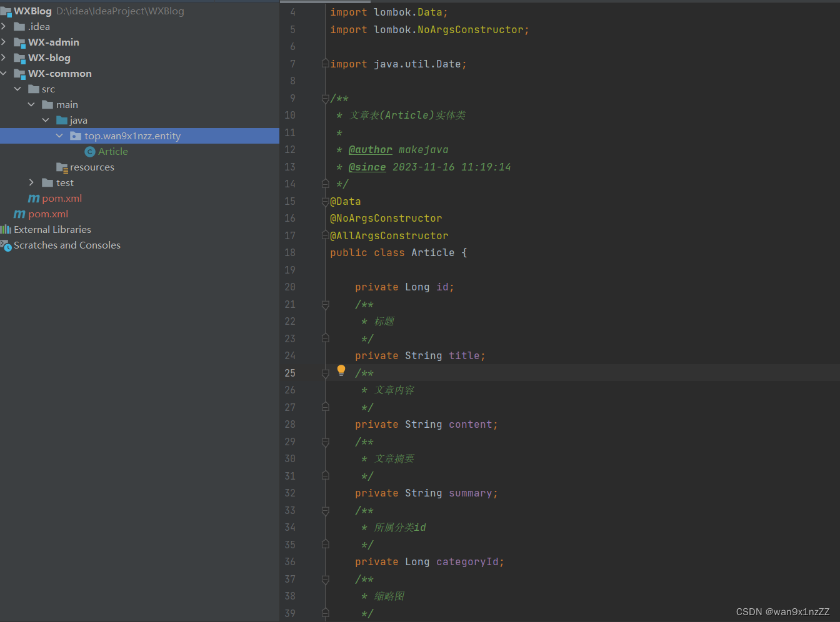
Task: Click the outer pom.xml Maven icon
Action: pos(21,214)
